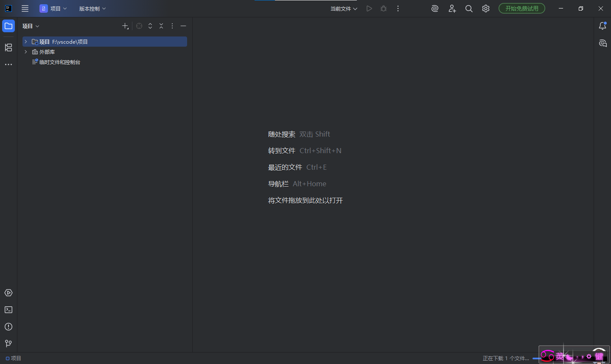This screenshot has height=364, width=611.
Task: Open the Terminal tool window
Action: tap(8, 310)
